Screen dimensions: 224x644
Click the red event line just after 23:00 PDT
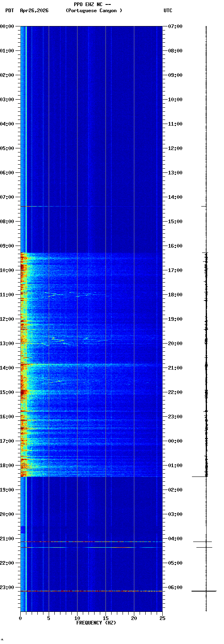point(91,591)
